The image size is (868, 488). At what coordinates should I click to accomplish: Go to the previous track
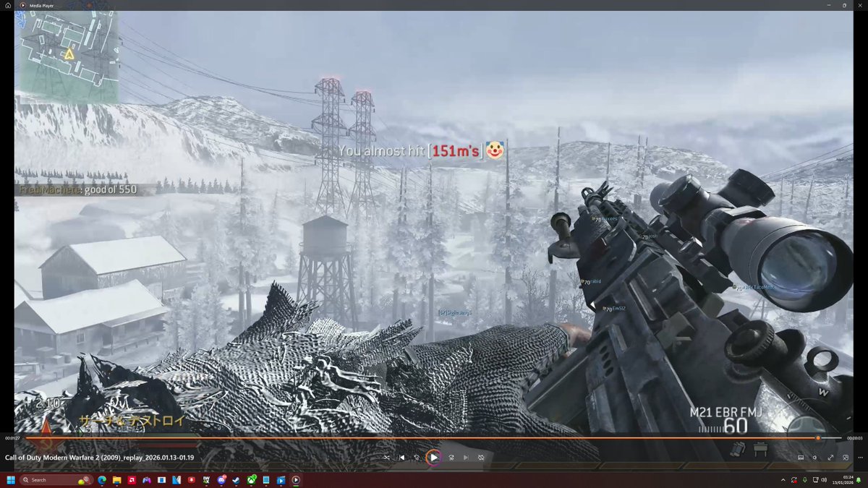pyautogui.click(x=401, y=457)
